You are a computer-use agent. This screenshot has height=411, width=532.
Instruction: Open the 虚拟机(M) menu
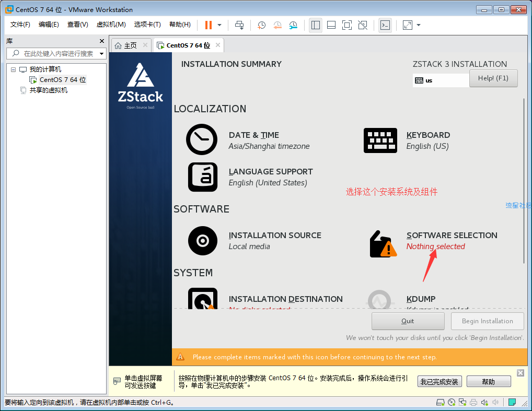pos(111,25)
